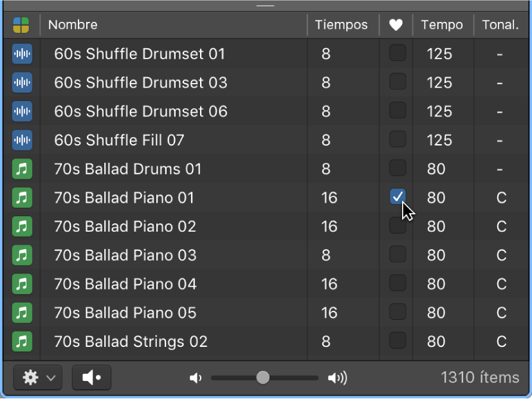Click the preview volume slider knob
Screen dimensions: 532x399
(x=262, y=378)
